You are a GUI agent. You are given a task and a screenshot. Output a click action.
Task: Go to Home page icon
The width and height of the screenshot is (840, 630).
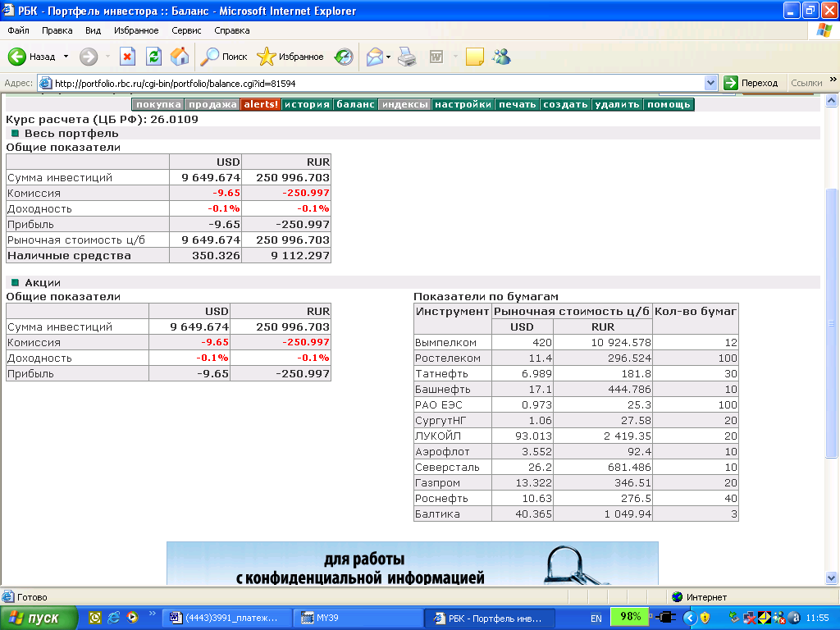[180, 57]
